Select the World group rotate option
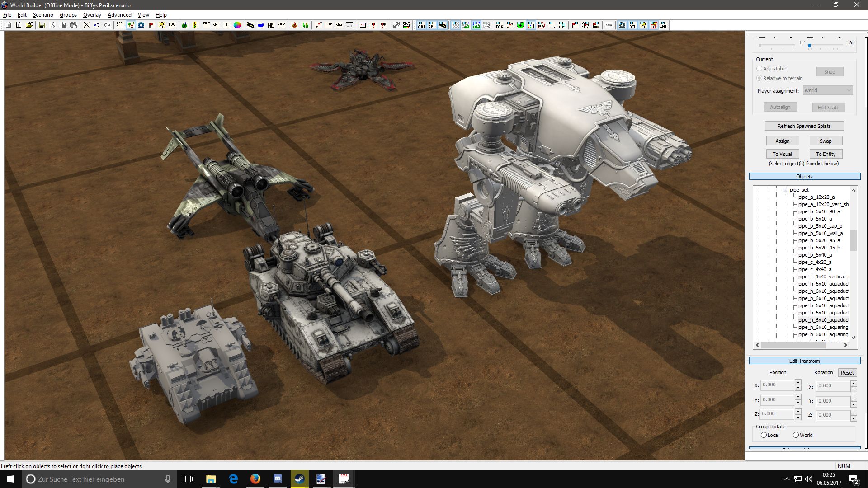This screenshot has width=868, height=488. pyautogui.click(x=796, y=435)
